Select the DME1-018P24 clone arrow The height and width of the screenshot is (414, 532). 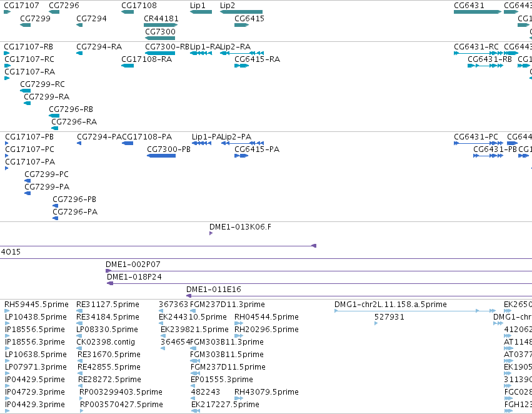point(110,283)
